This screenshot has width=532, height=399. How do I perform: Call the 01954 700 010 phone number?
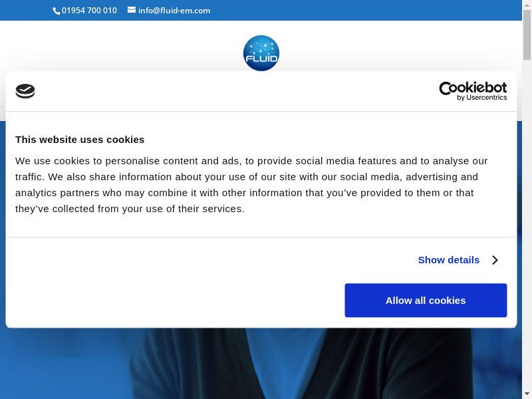pyautogui.click(x=89, y=11)
